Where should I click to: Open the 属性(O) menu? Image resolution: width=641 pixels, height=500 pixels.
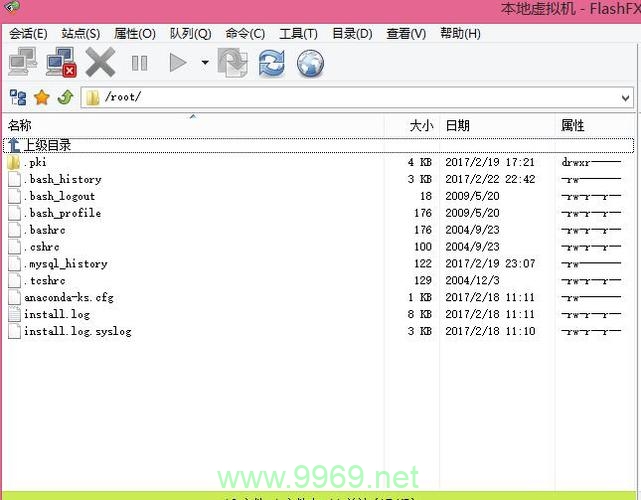(134, 34)
